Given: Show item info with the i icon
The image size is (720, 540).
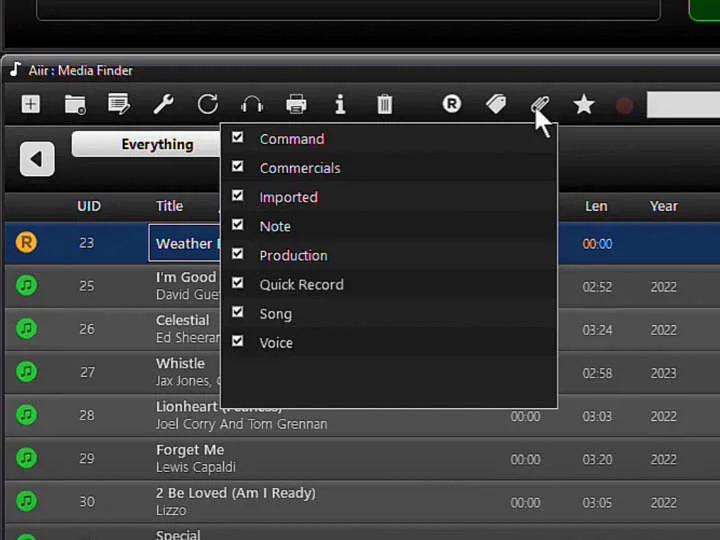Looking at the screenshot, I should pos(340,104).
